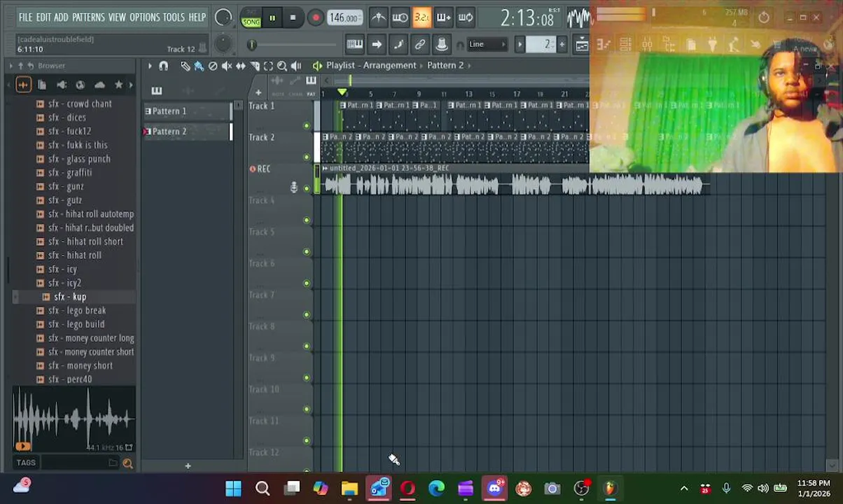Open FL Studio icon in Windows taskbar
This screenshot has width=843, height=504.
pyautogui.click(x=610, y=489)
